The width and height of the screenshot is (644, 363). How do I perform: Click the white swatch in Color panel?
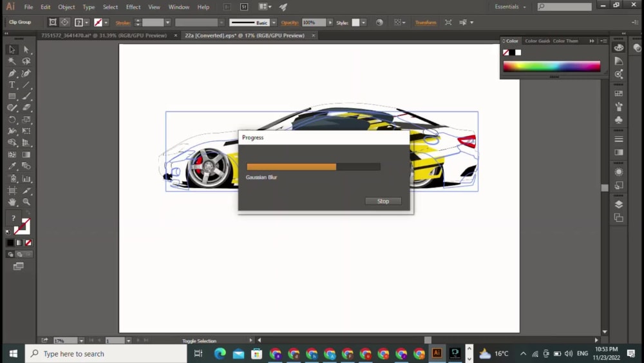click(x=518, y=53)
